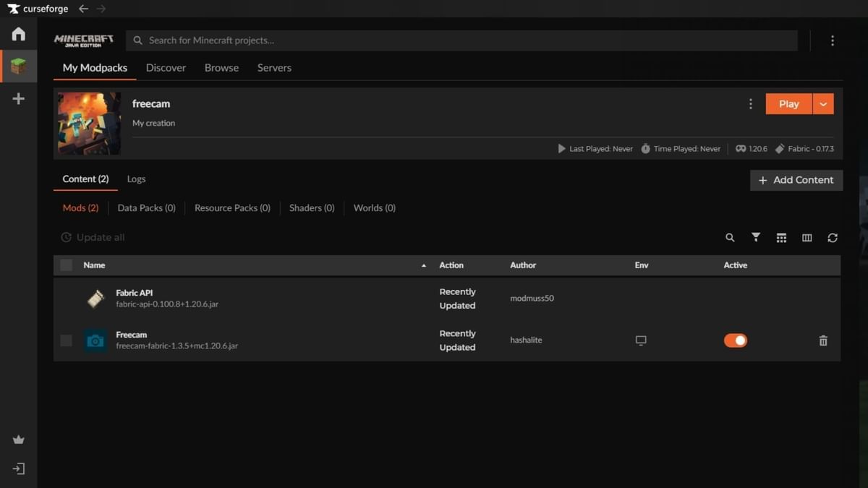This screenshot has width=868, height=488.
Task: Open the crown premium icon
Action: click(19, 440)
